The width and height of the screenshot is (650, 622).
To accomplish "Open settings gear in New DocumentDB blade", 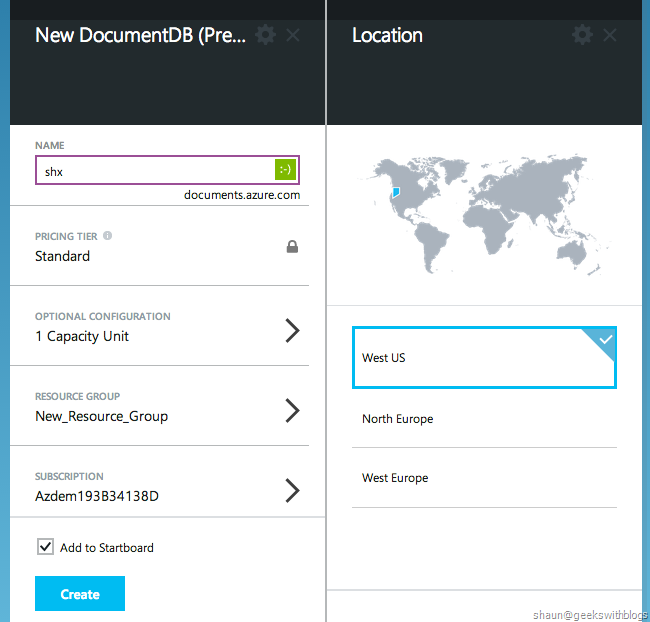I will click(x=265, y=35).
